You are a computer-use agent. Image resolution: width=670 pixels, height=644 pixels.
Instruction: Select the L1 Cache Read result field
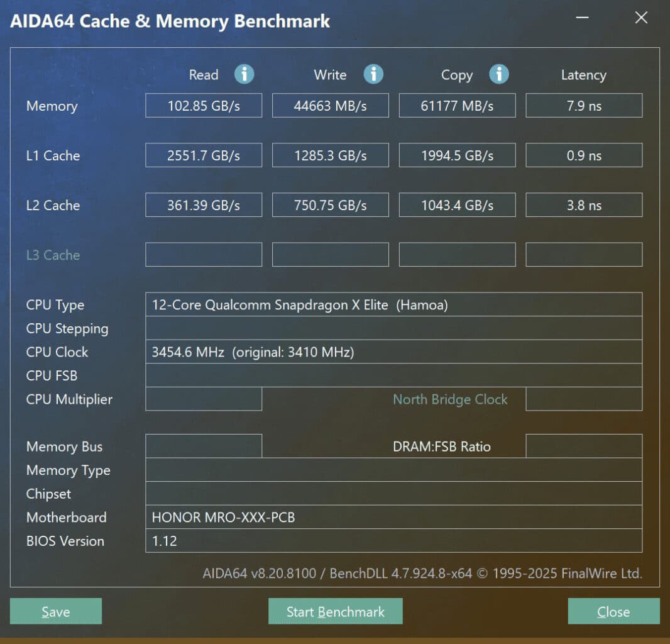click(203, 155)
